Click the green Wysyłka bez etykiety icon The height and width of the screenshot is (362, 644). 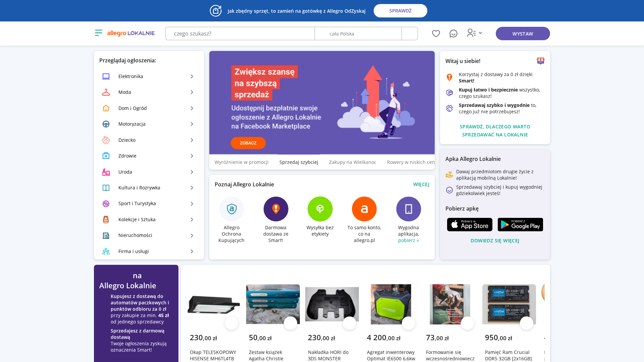[320, 209]
